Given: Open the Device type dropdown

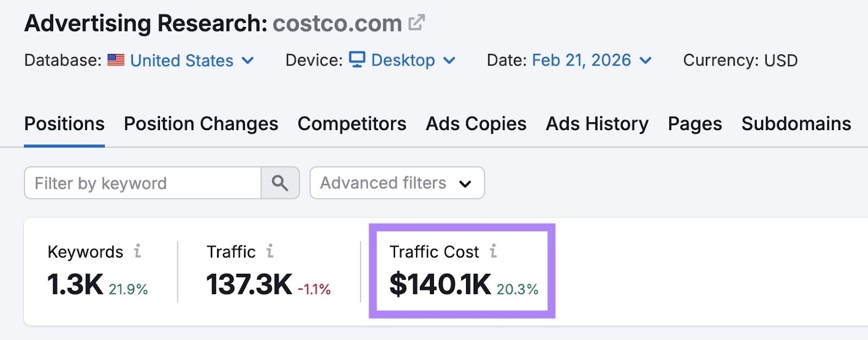Looking at the screenshot, I should (x=449, y=61).
